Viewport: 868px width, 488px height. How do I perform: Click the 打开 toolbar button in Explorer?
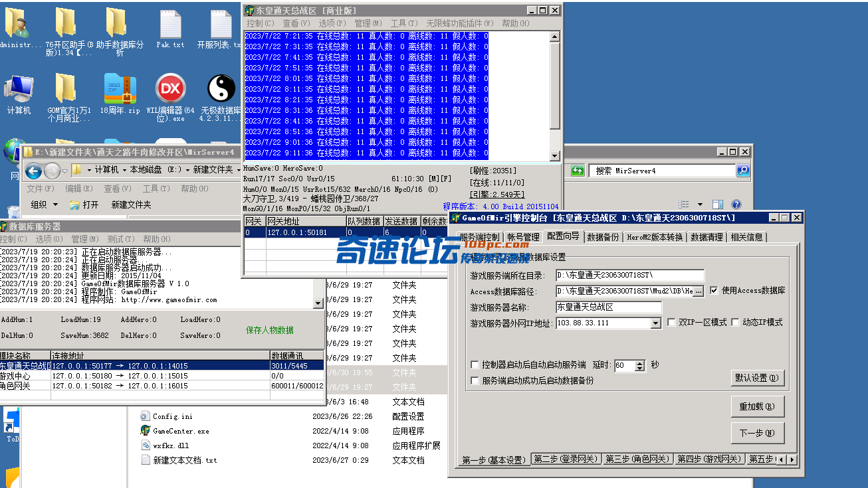pos(84,204)
